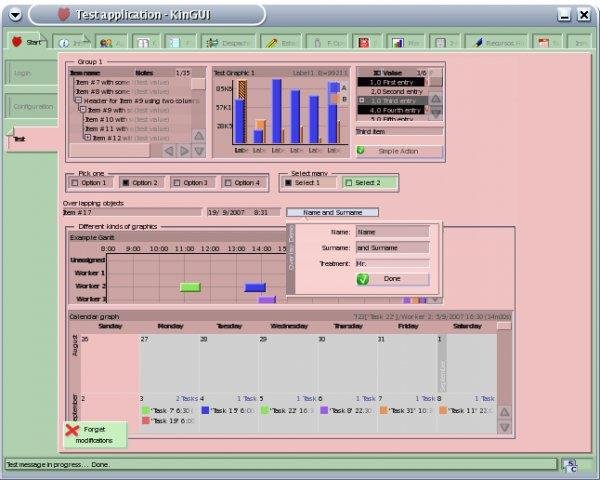Expand the 3.0 Third entry row
This screenshot has width=600, height=480.
tap(361, 100)
